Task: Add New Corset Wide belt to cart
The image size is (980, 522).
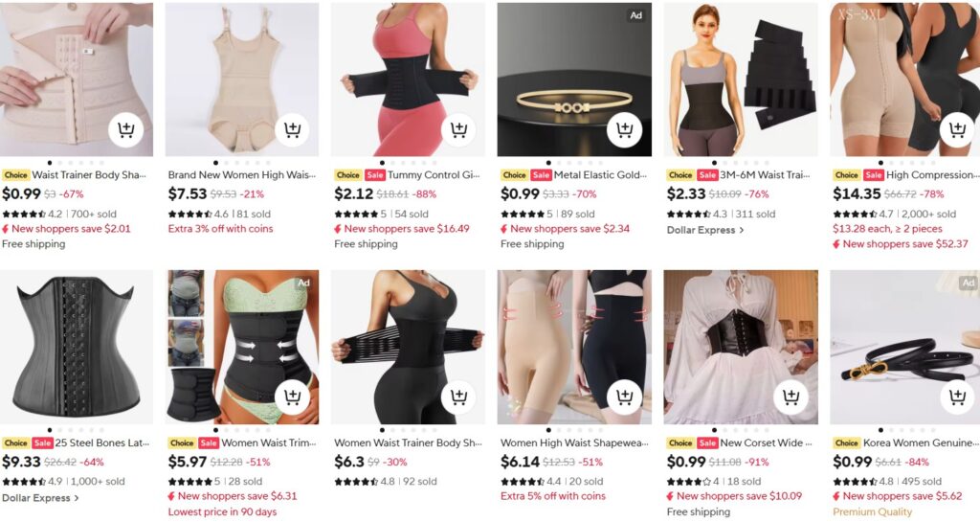Action: pyautogui.click(x=791, y=397)
